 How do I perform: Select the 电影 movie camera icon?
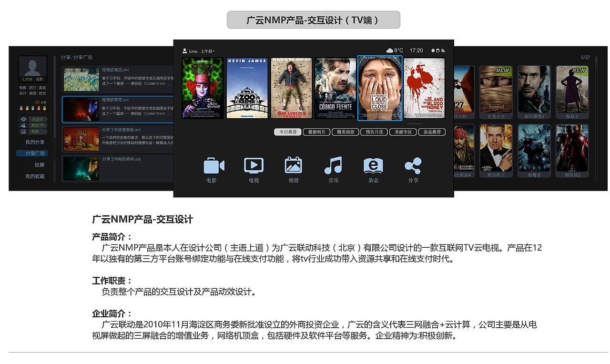click(x=213, y=166)
